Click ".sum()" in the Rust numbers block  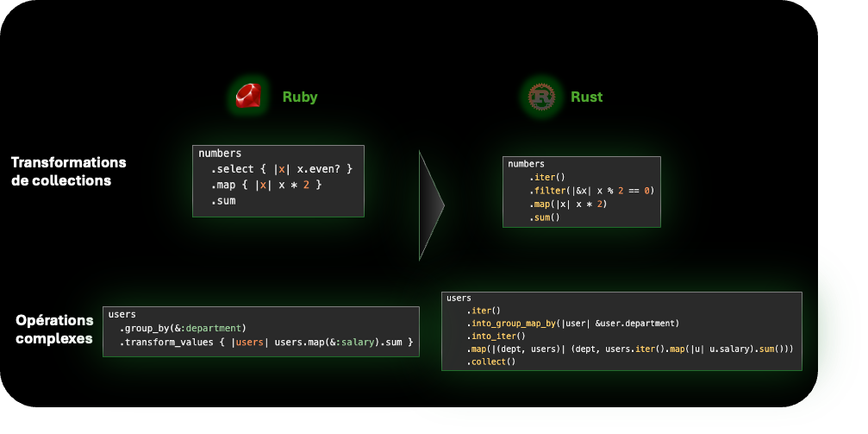pyautogui.click(x=544, y=217)
